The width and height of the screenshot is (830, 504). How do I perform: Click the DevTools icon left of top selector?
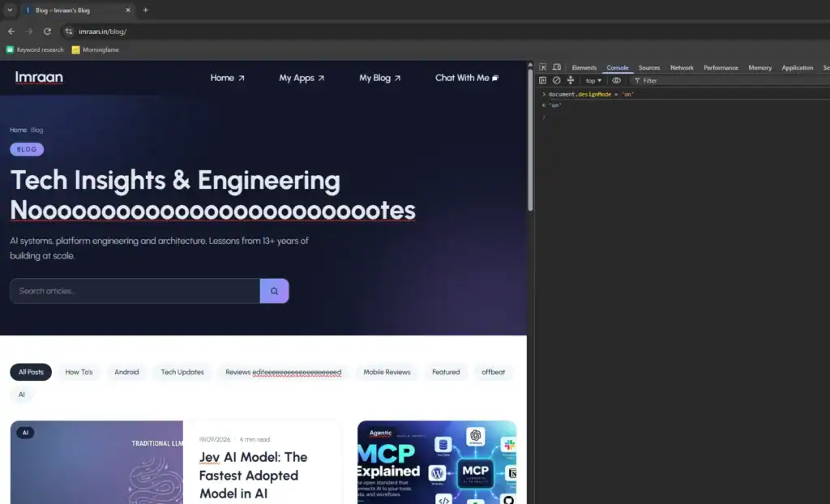coord(571,80)
